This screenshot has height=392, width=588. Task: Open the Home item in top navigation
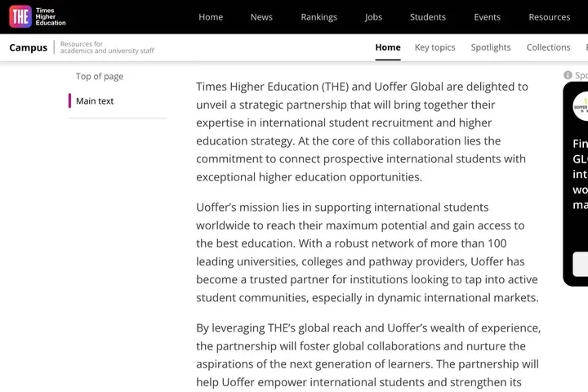click(211, 17)
